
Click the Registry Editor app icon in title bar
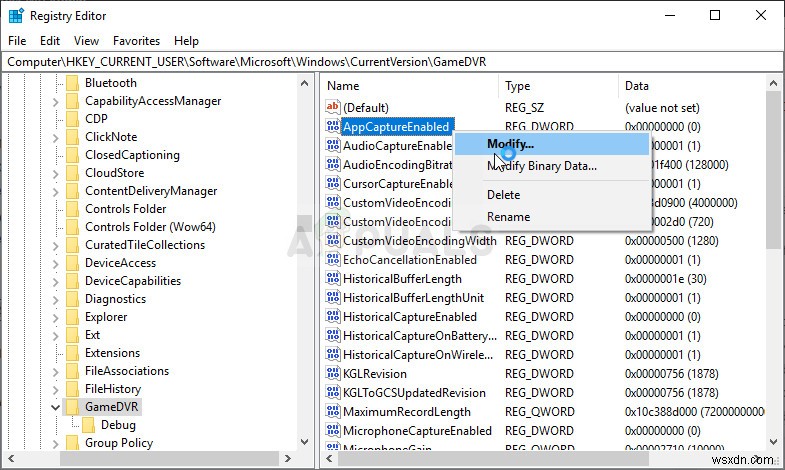pyautogui.click(x=16, y=16)
